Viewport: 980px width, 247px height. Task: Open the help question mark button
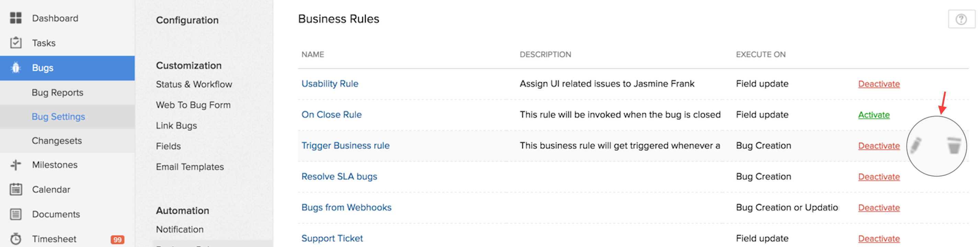pos(961,19)
